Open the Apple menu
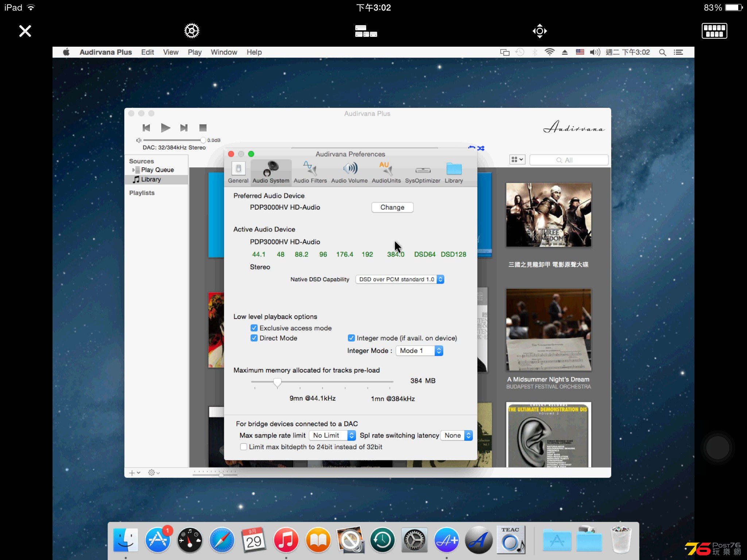 coord(66,52)
